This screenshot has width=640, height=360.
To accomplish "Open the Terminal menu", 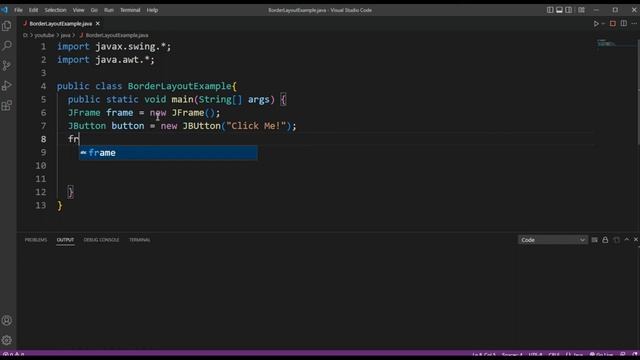I will (130, 10).
